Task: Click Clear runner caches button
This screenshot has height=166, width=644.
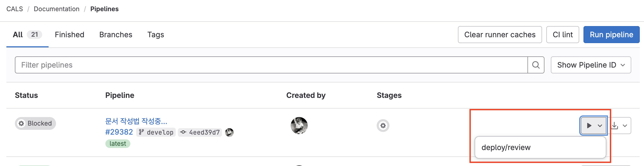Action: 500,35
